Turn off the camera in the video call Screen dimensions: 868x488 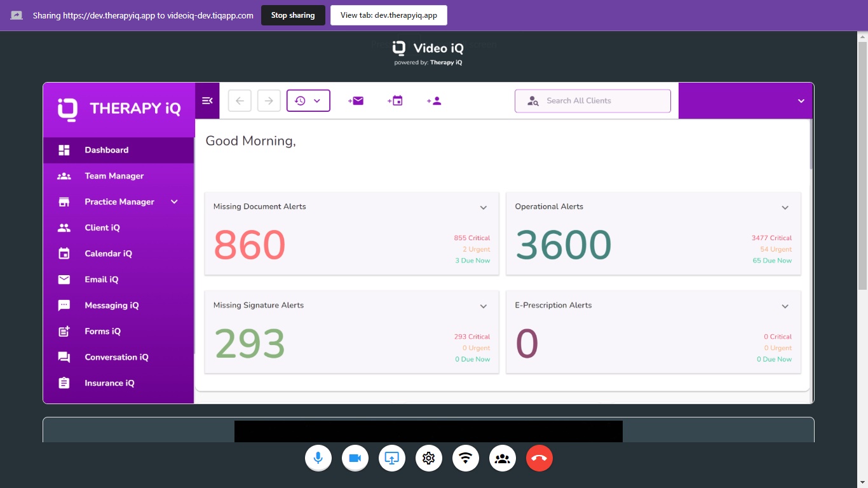[355, 457]
